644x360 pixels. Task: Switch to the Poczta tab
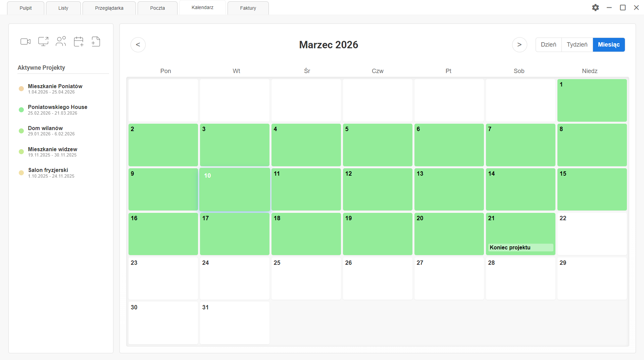click(x=157, y=8)
